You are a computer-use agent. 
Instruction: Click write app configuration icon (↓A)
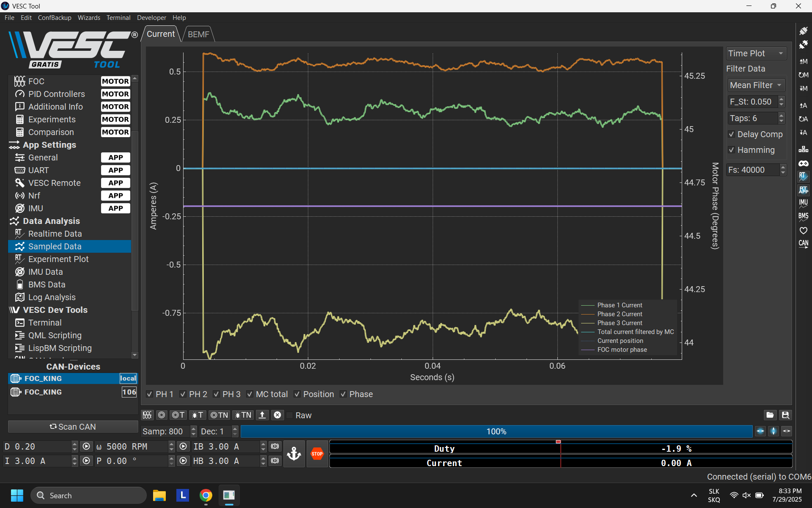point(803,133)
